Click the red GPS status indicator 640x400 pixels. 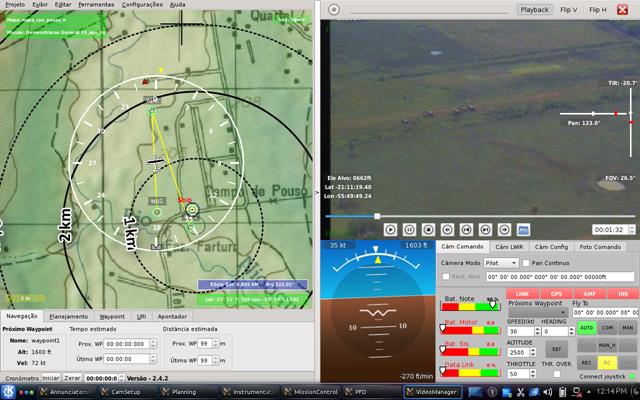pyautogui.click(x=555, y=293)
